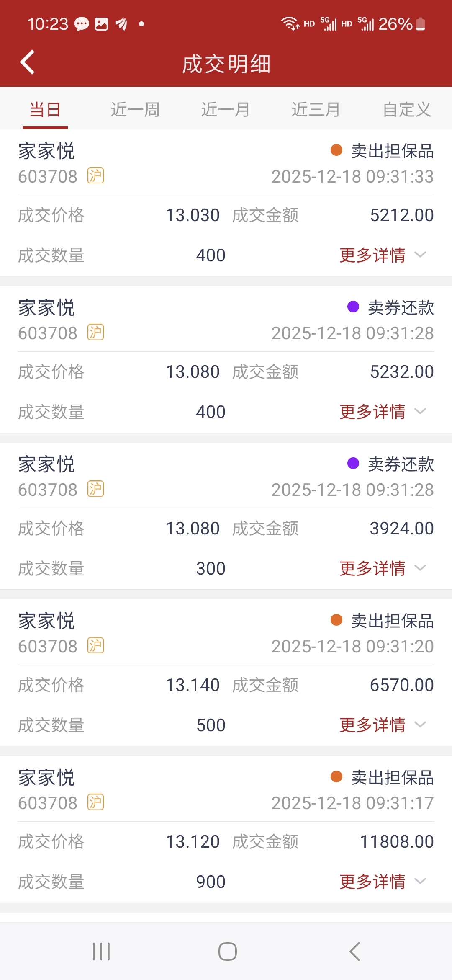Screen dimensions: 452x980
Task: Select the 当日 tab
Action: 45,110
